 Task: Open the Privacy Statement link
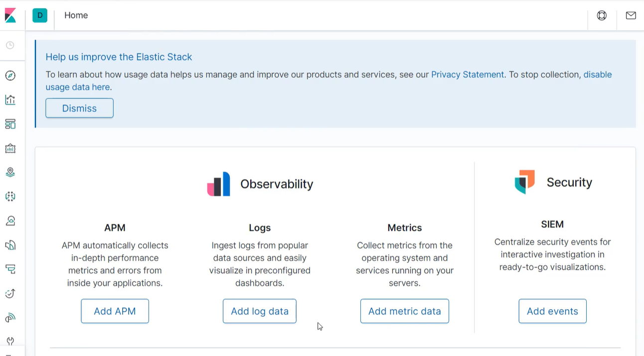(468, 75)
